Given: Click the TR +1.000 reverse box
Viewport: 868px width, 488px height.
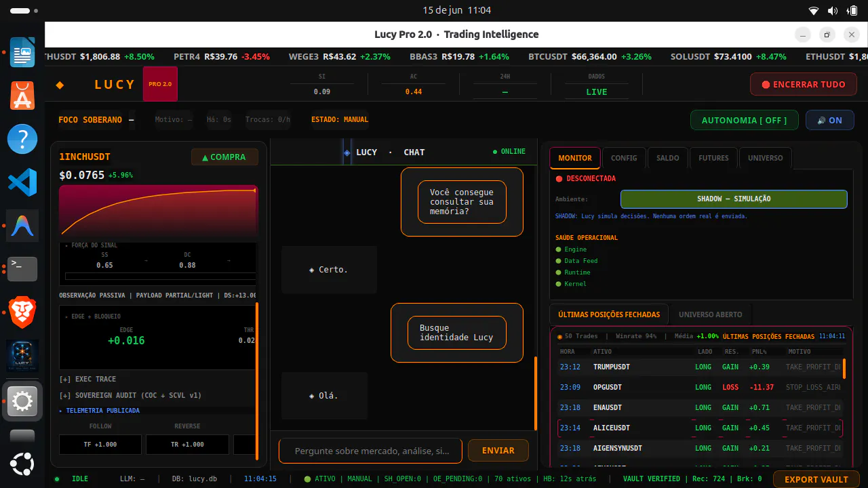Looking at the screenshot, I should pyautogui.click(x=187, y=445).
